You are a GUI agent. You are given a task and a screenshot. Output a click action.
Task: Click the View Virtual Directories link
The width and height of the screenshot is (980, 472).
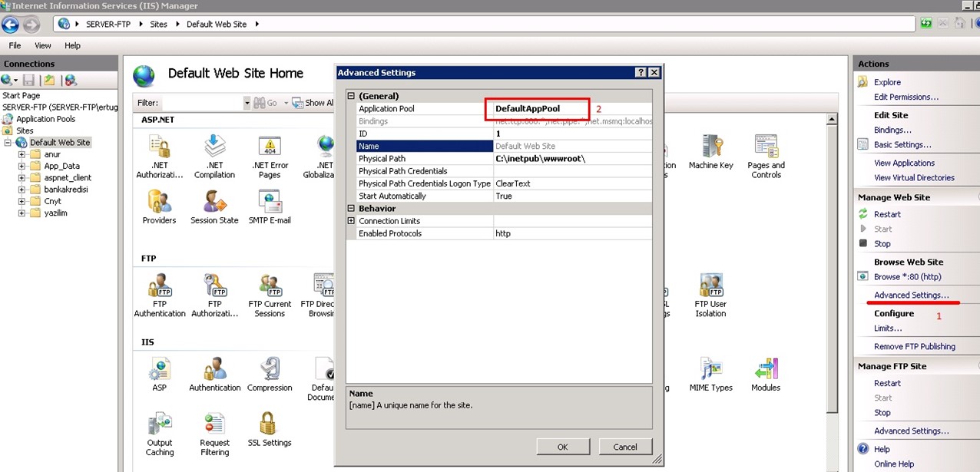[914, 177]
